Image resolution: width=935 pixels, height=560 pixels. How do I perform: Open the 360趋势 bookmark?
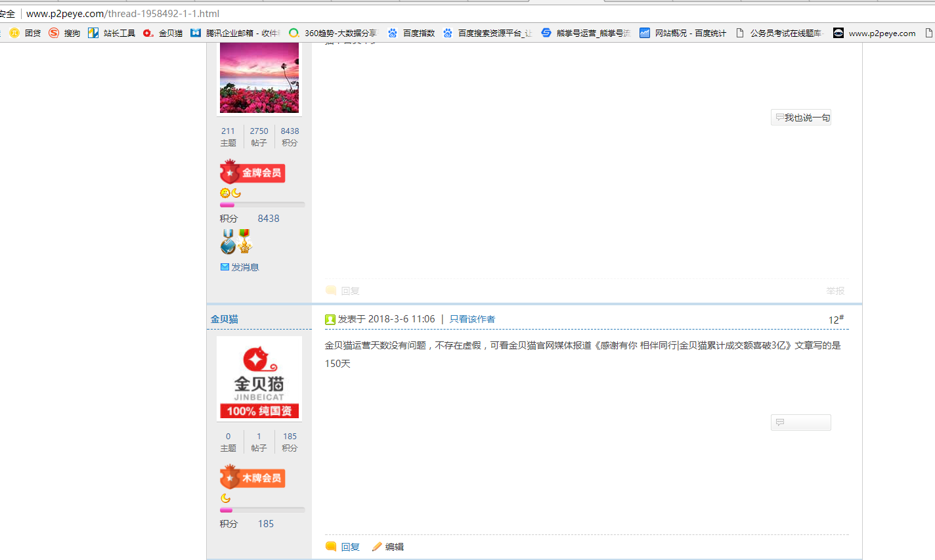click(x=333, y=33)
